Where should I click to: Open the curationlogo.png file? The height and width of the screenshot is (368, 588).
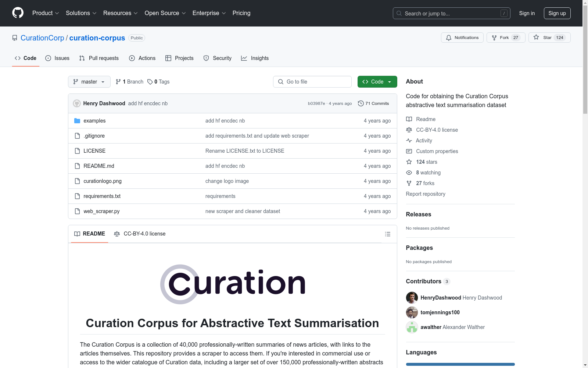[x=103, y=181]
